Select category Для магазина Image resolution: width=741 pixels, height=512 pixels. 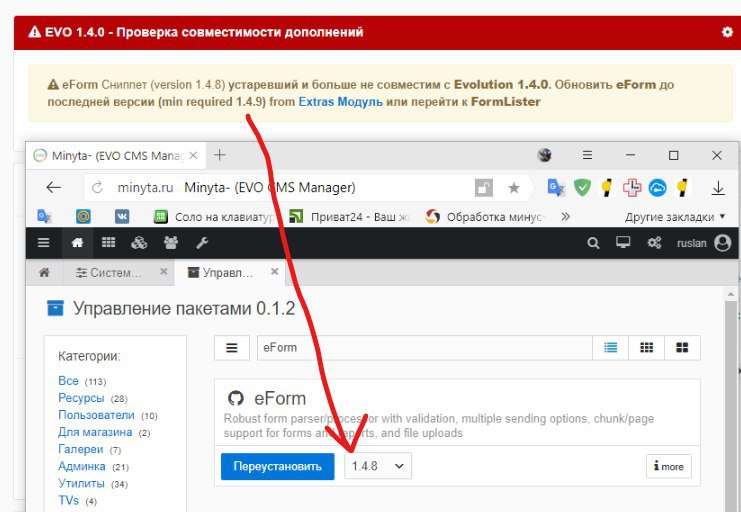coord(95,432)
